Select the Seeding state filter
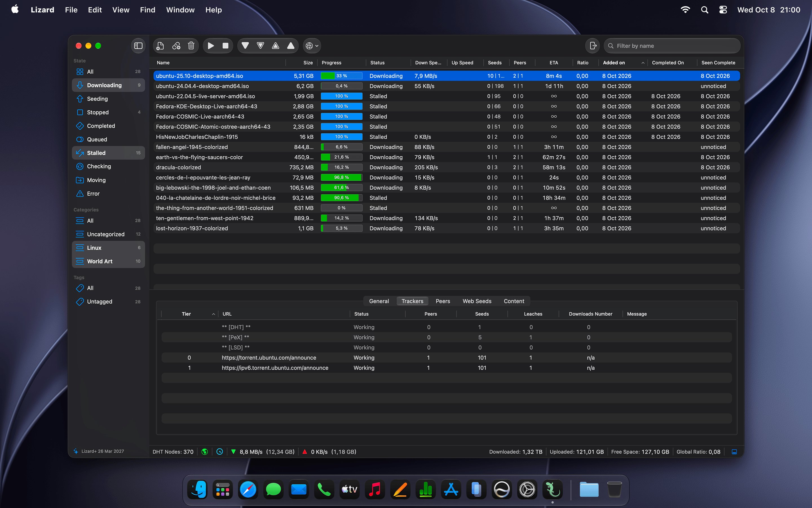The width and height of the screenshot is (812, 508). 108,99
